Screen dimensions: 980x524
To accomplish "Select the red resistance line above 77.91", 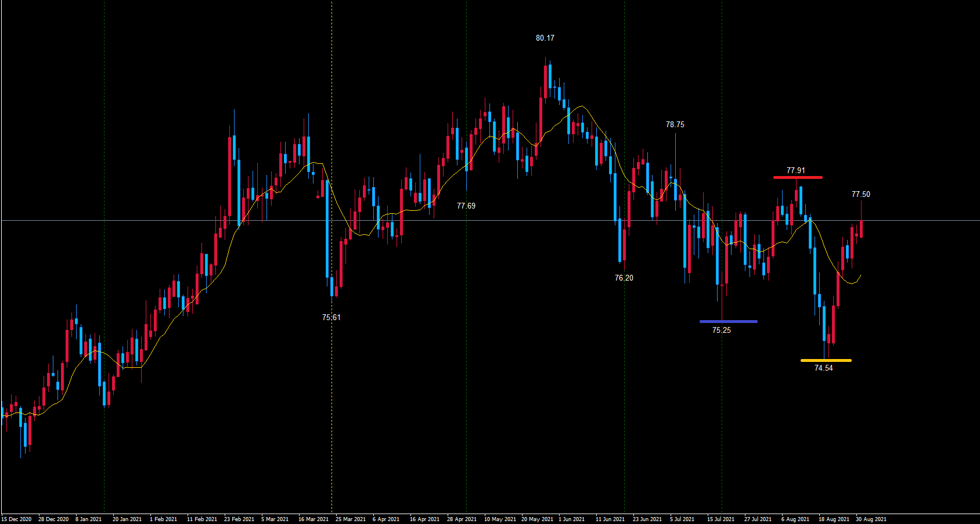I will 797,177.
